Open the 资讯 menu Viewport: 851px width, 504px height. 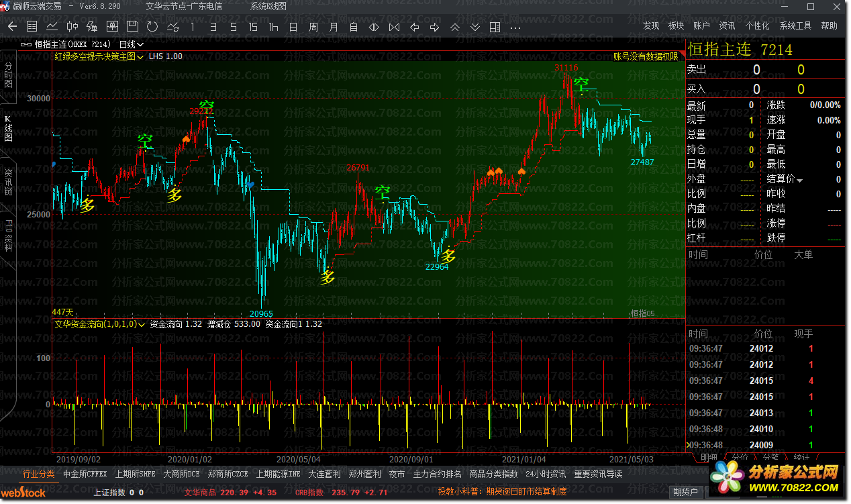click(727, 26)
